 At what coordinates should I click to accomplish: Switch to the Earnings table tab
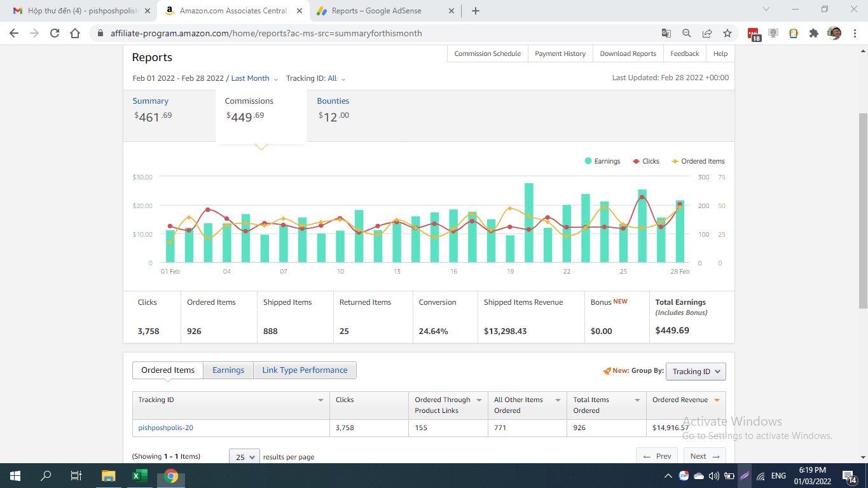[x=228, y=370]
